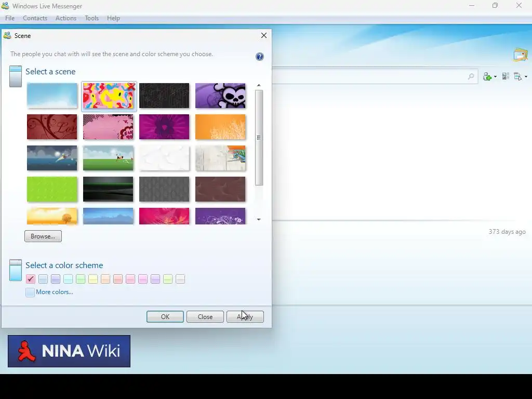Pick the purple skull heart scene

[x=220, y=96]
